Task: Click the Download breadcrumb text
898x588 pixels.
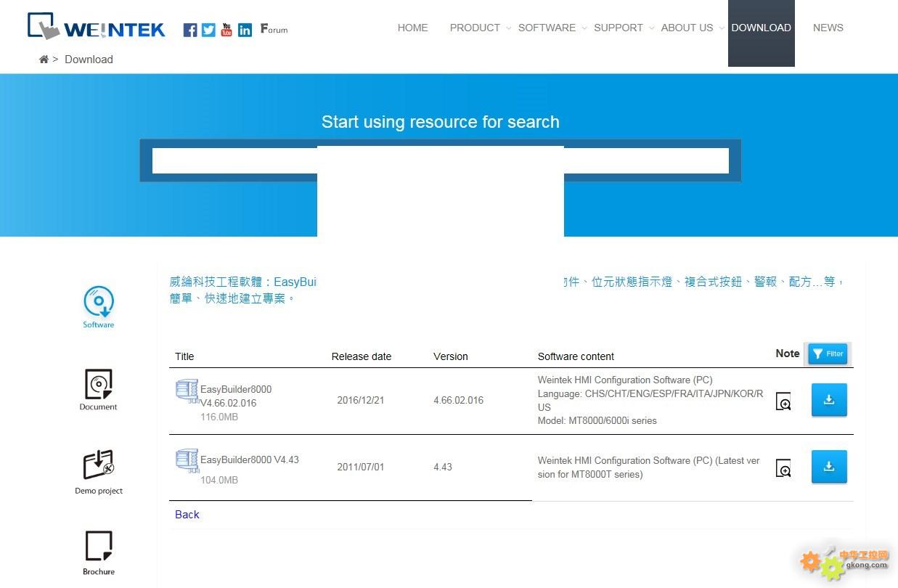Action: [89, 60]
